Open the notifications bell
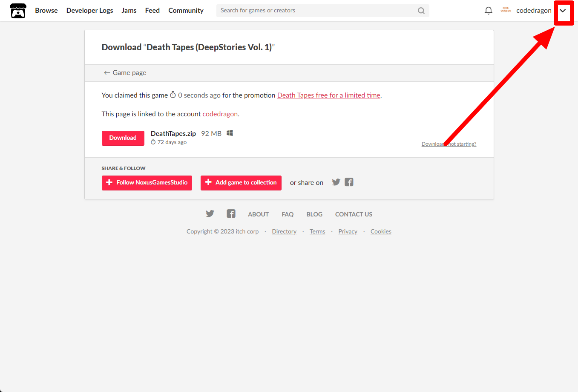The height and width of the screenshot is (392, 578). [489, 11]
